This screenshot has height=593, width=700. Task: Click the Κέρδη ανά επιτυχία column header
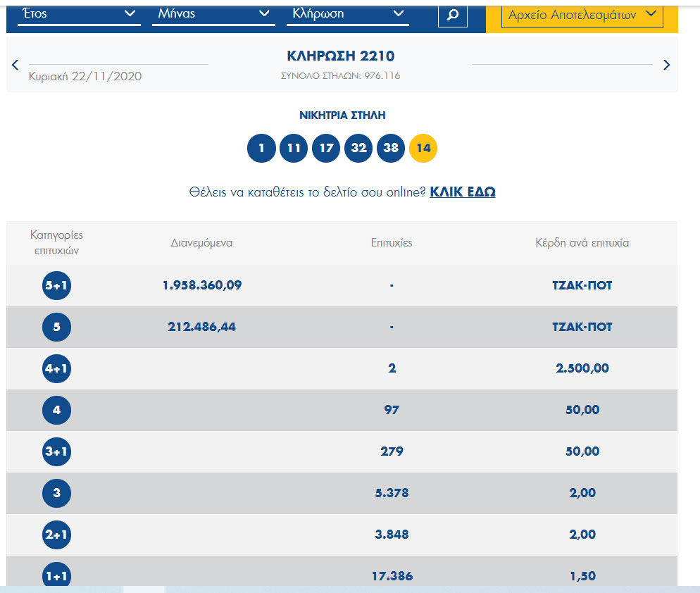coord(582,243)
